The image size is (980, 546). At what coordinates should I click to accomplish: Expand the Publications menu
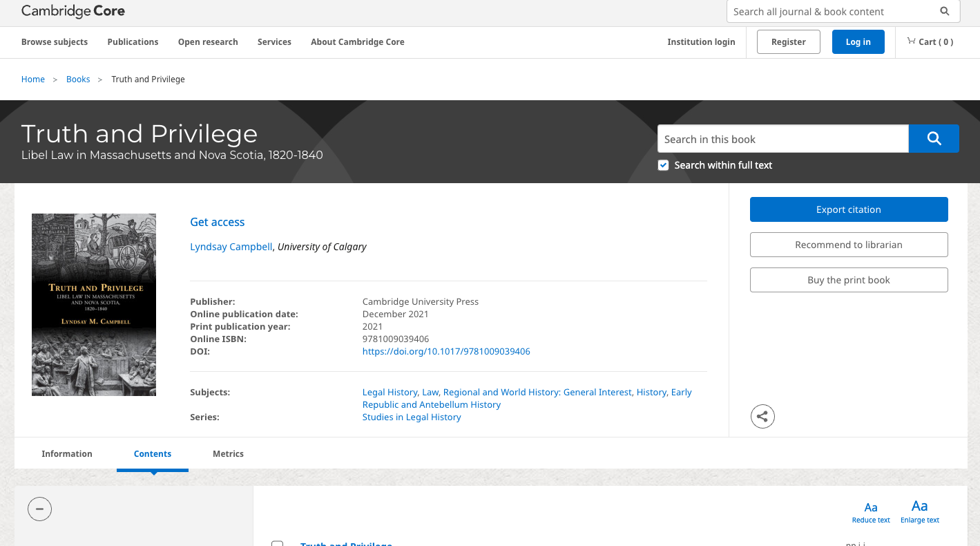133,42
